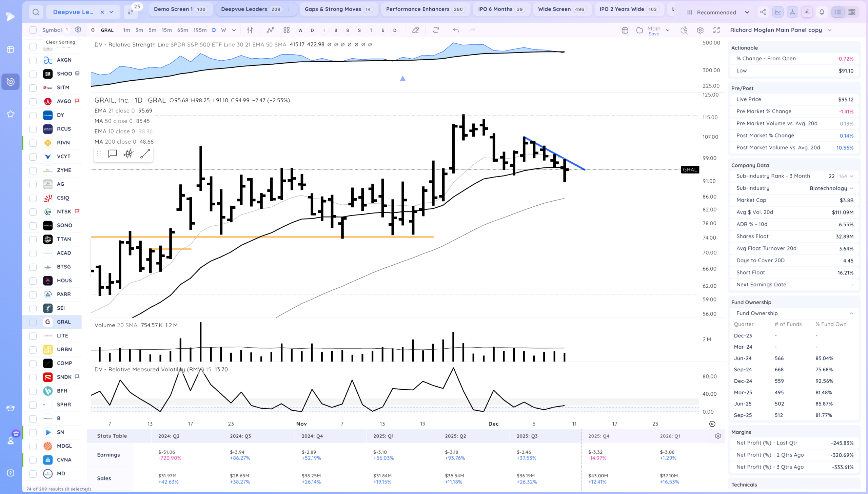
Task: Tick the checkbox next to RIVN
Action: click(x=33, y=143)
